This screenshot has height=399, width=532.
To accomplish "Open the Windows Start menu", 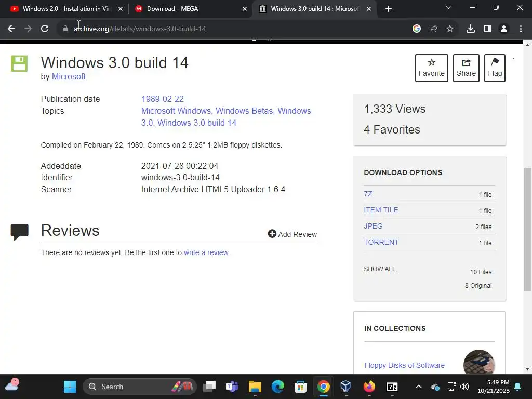I will [70, 387].
